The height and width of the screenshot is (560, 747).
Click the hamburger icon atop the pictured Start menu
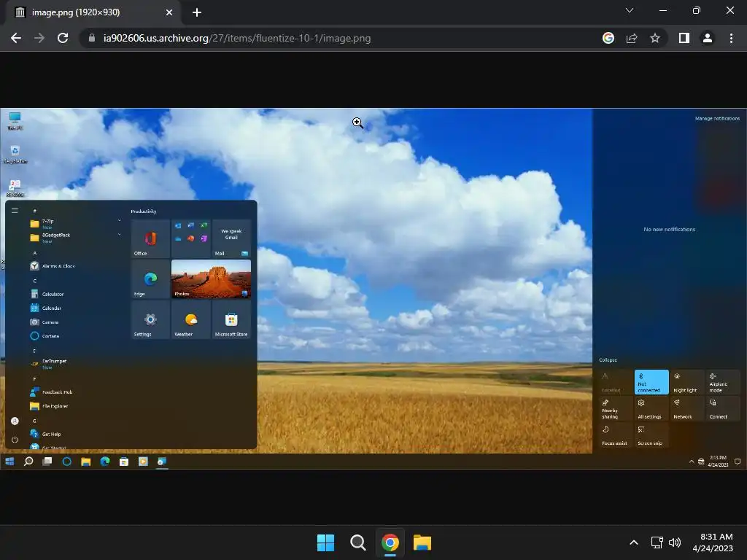coord(15,211)
